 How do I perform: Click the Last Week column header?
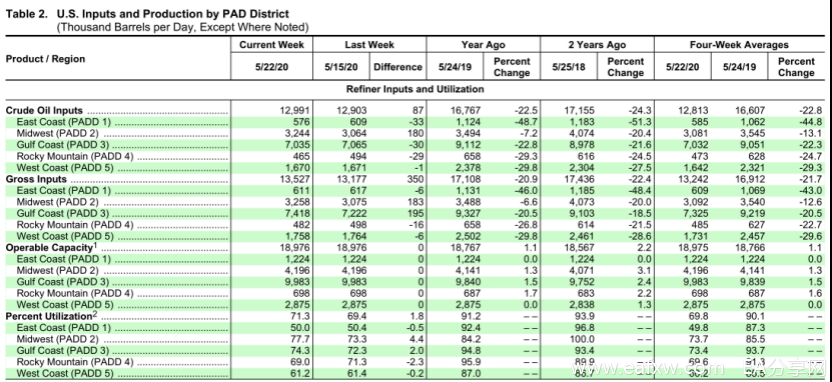369,45
